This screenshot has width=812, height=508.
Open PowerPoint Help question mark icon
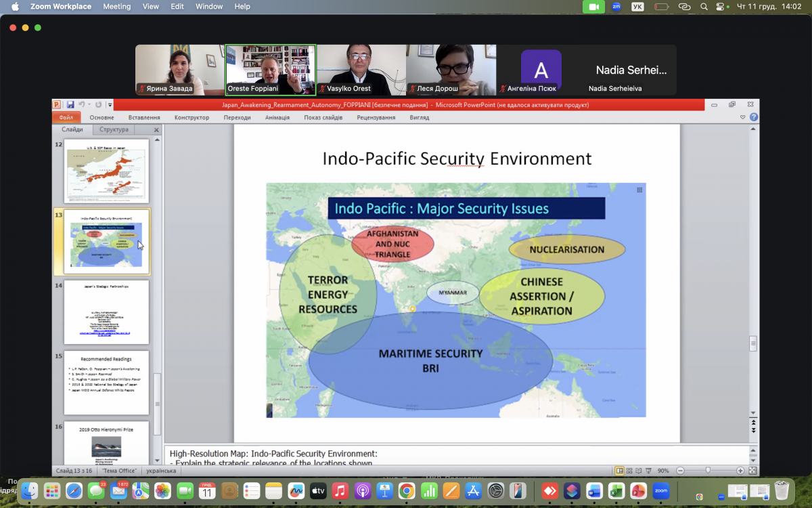(x=754, y=117)
